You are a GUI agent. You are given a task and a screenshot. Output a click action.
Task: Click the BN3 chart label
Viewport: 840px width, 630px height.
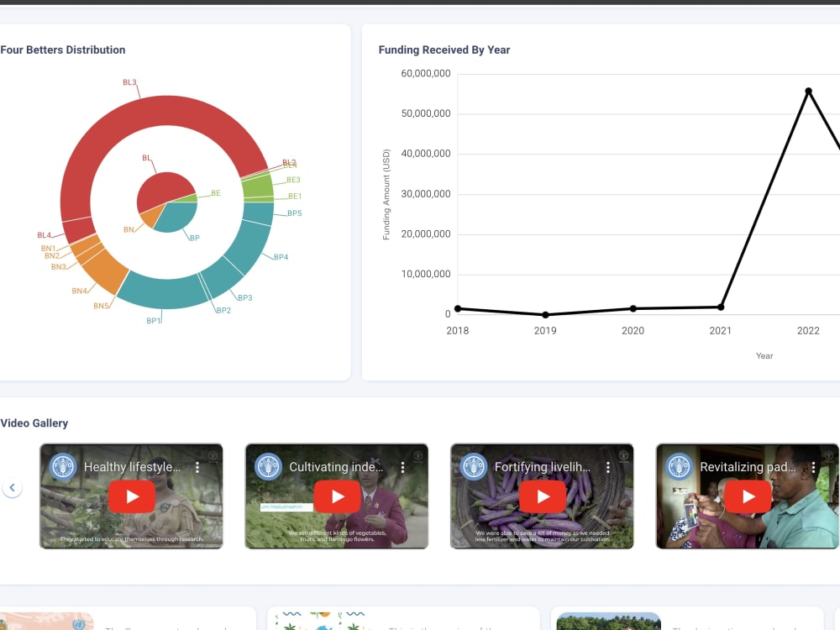[59, 267]
